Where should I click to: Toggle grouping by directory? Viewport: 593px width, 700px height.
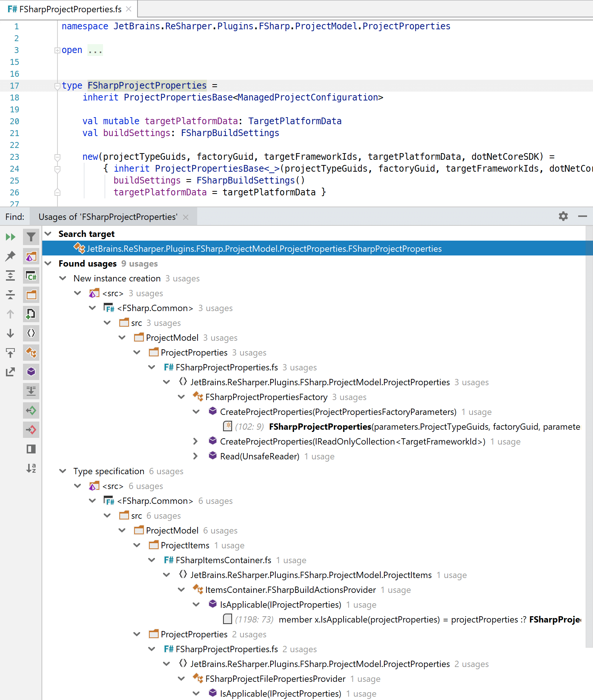point(31,295)
